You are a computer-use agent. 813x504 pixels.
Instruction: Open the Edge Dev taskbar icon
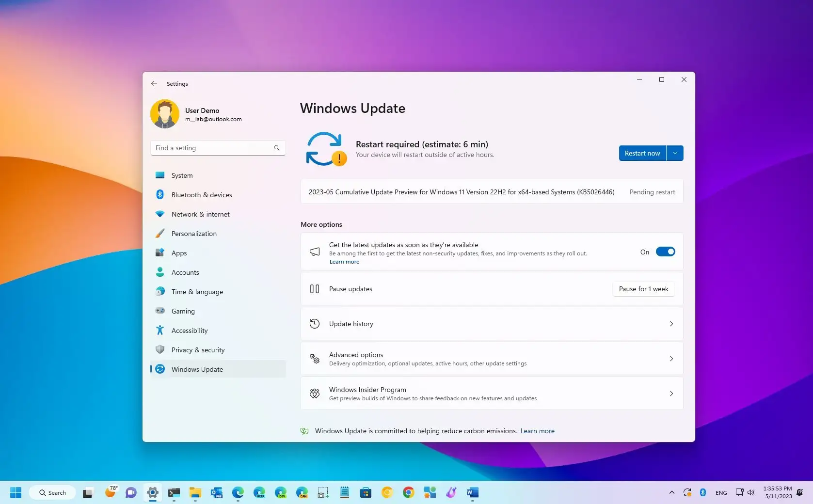280,493
